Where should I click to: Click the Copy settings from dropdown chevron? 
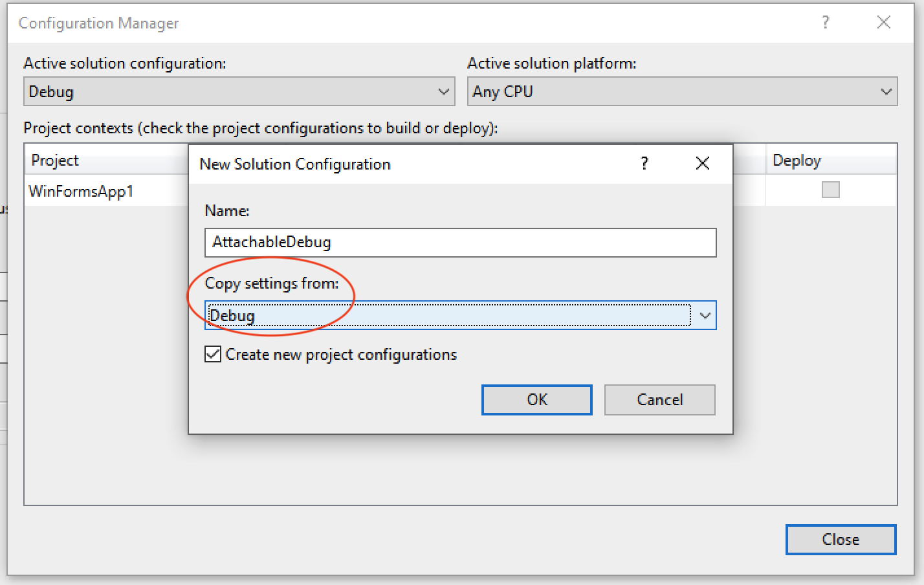point(705,315)
